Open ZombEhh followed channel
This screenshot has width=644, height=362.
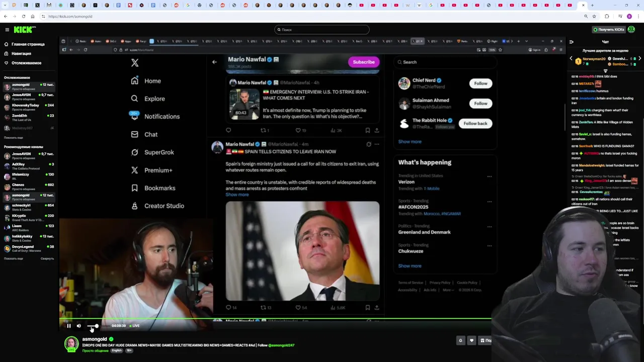(29, 117)
